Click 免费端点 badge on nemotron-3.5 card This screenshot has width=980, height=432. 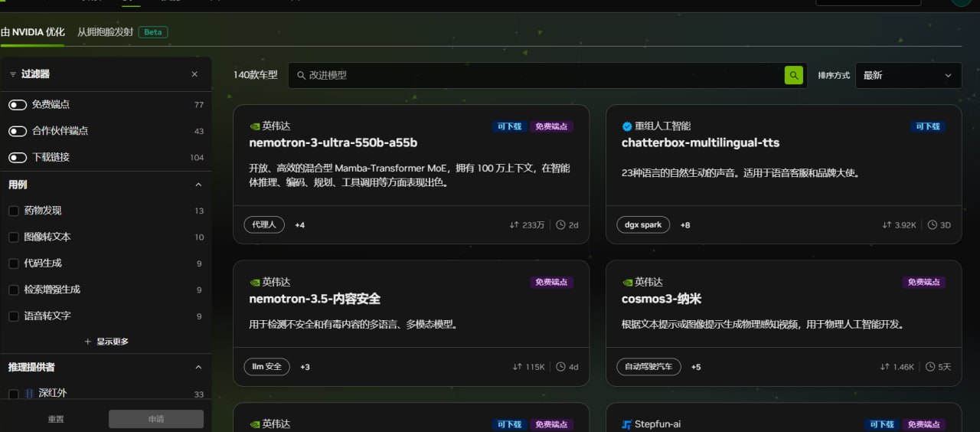(551, 283)
